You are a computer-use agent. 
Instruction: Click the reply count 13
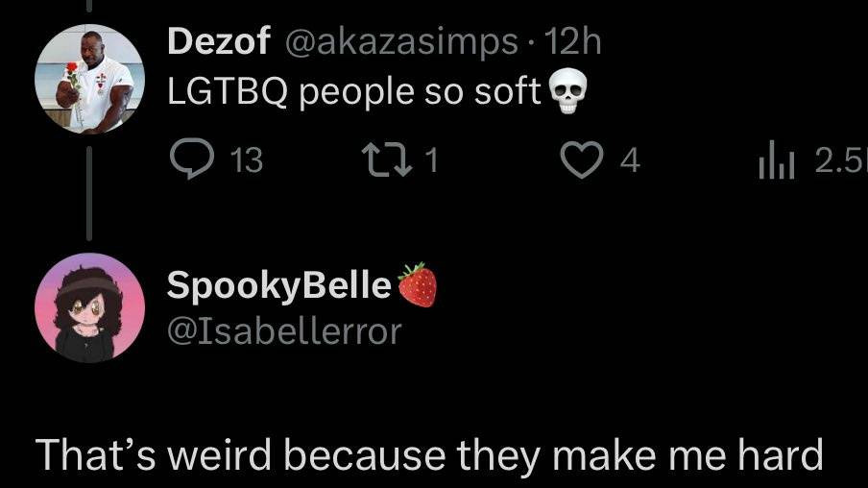pyautogui.click(x=247, y=160)
